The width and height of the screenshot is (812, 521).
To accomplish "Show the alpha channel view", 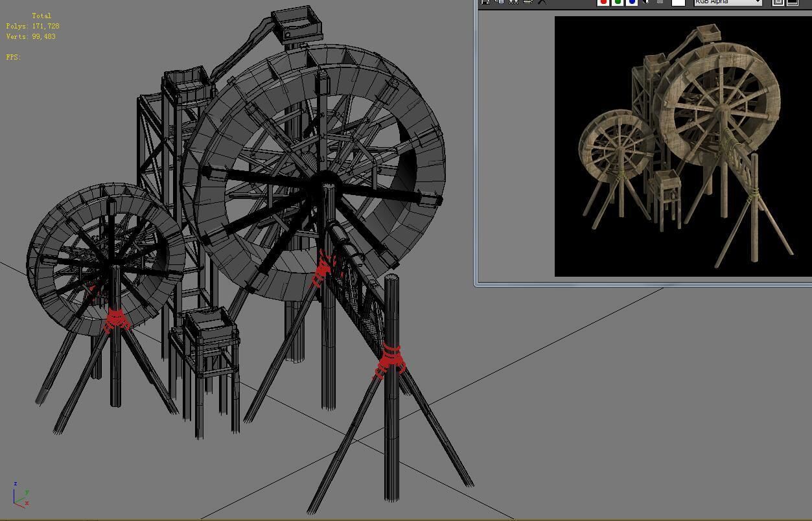I will point(646,2).
